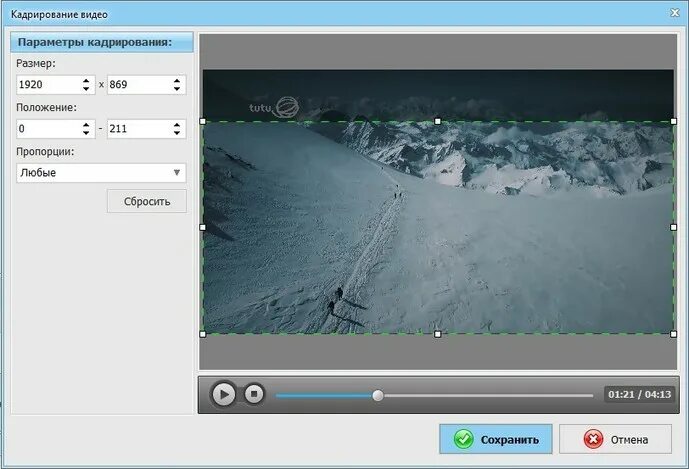Increase the Y position value
The height and width of the screenshot is (469, 689).
pyautogui.click(x=177, y=125)
